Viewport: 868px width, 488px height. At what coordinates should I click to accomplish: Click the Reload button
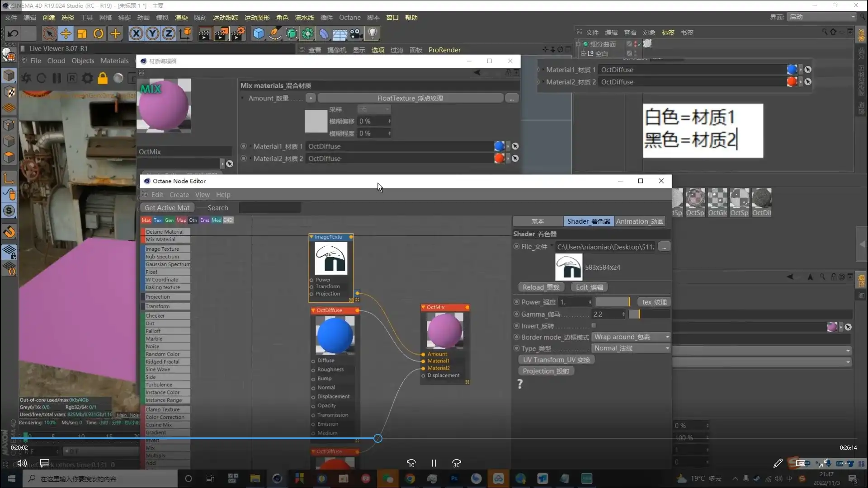click(541, 287)
